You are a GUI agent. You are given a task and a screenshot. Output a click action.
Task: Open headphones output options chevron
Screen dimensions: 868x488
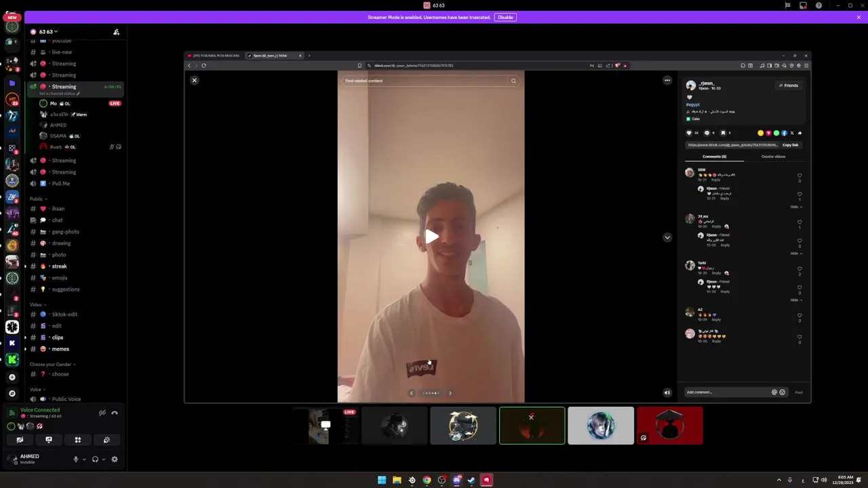click(x=103, y=459)
